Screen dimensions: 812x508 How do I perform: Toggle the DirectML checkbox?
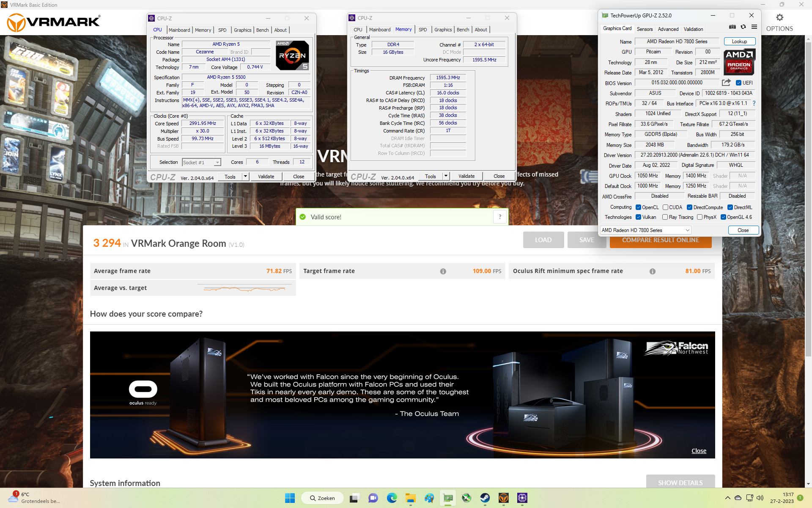pos(730,207)
